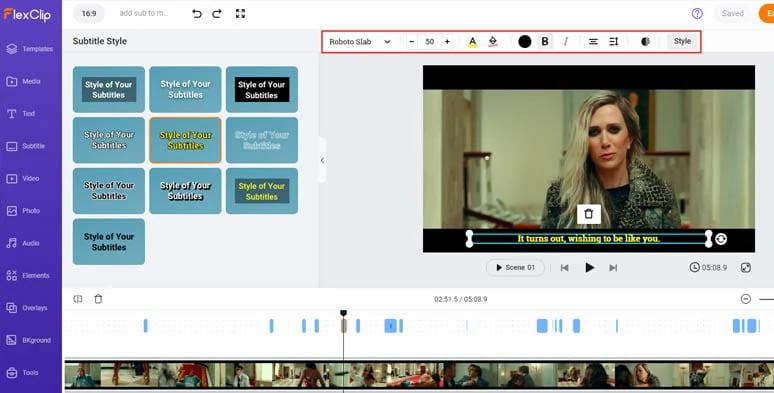Open the help question mark icon
774x393 pixels.
[x=697, y=14]
